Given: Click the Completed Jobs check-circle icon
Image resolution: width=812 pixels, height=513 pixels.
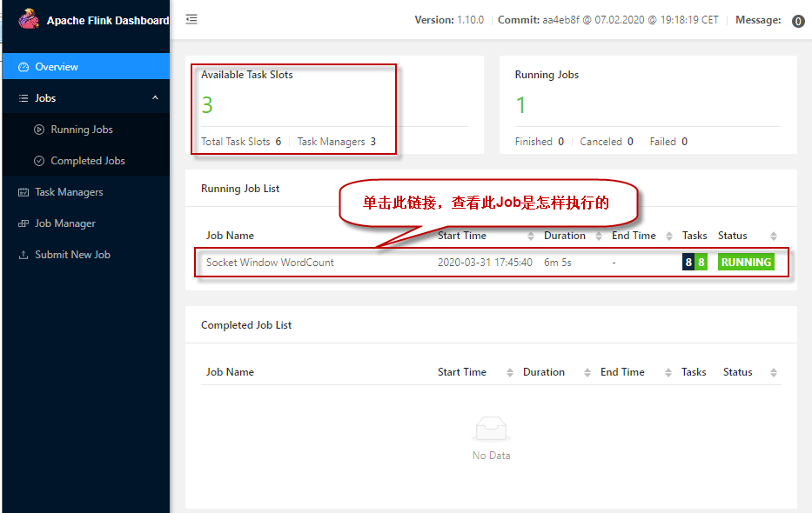Looking at the screenshot, I should [39, 161].
